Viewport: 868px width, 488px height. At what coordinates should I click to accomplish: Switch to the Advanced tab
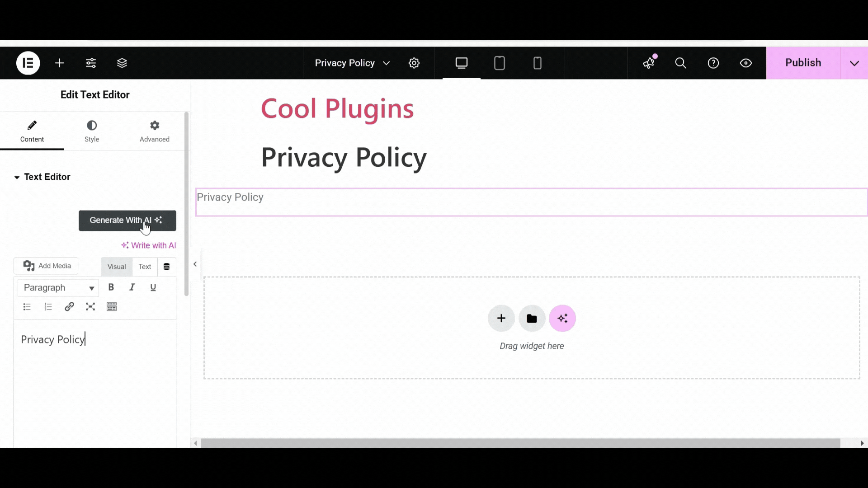pyautogui.click(x=155, y=131)
